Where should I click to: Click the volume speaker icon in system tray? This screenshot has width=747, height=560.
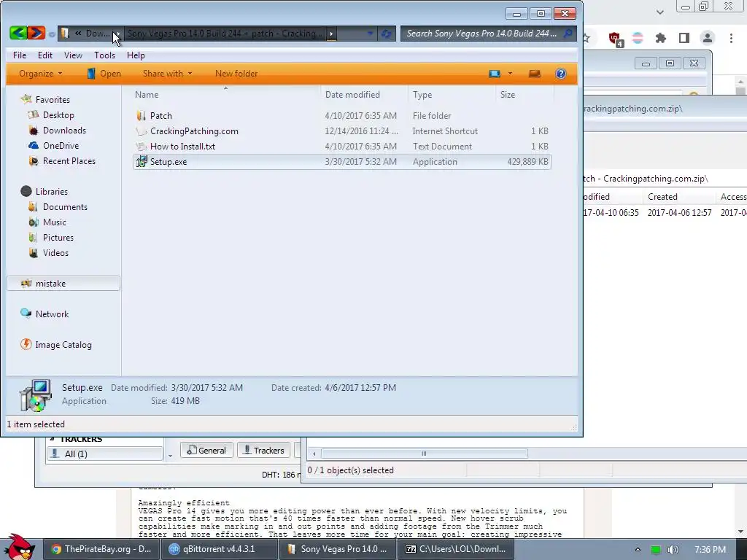pyautogui.click(x=673, y=550)
